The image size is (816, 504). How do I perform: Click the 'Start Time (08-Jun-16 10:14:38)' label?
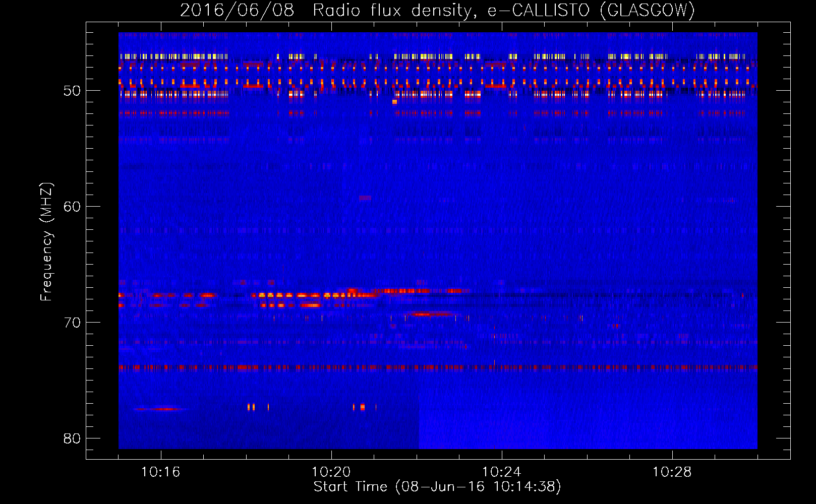pos(437,487)
